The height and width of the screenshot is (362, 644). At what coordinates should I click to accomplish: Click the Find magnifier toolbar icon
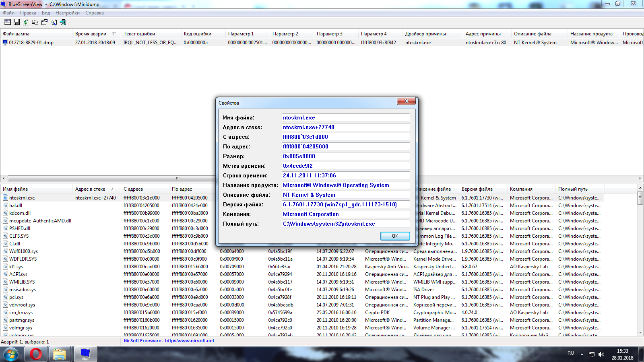pyautogui.click(x=54, y=22)
